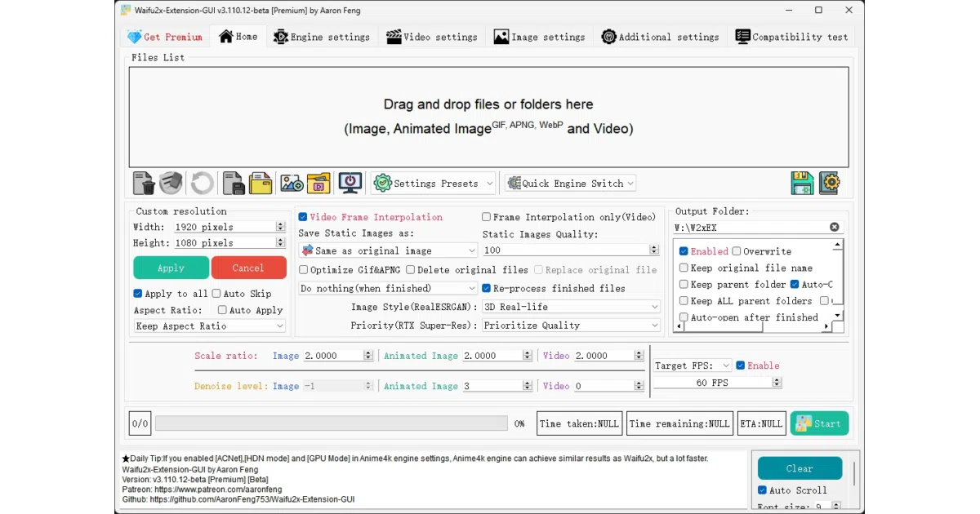
Task: Click the remove file trash icon
Action: [144, 183]
